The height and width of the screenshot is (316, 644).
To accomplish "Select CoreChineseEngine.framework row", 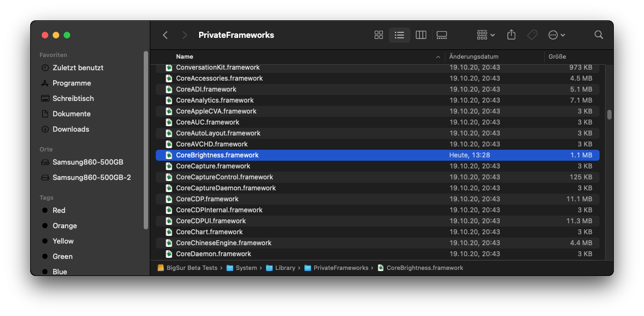I will click(x=377, y=243).
